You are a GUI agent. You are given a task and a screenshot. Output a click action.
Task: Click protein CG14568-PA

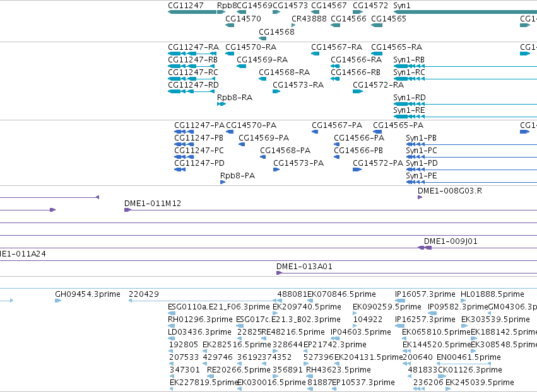(285, 151)
